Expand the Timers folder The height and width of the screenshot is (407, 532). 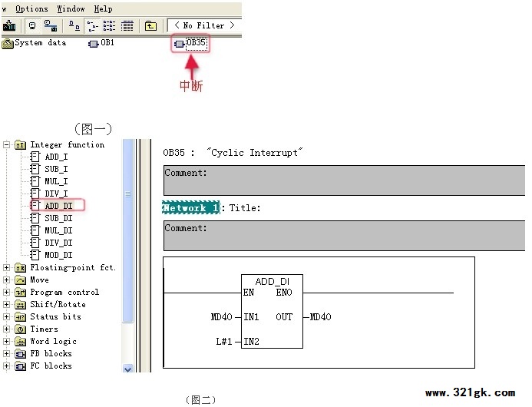coord(6,329)
